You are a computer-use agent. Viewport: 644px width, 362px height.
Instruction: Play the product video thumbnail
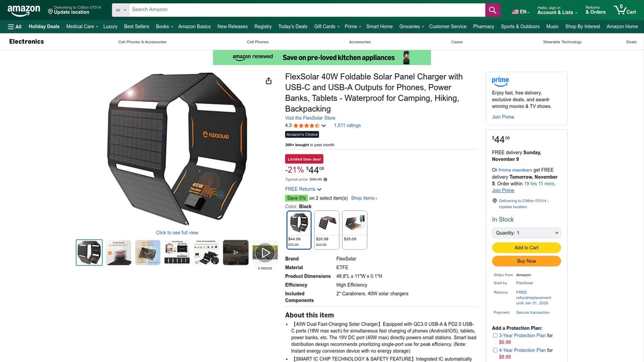click(x=265, y=252)
